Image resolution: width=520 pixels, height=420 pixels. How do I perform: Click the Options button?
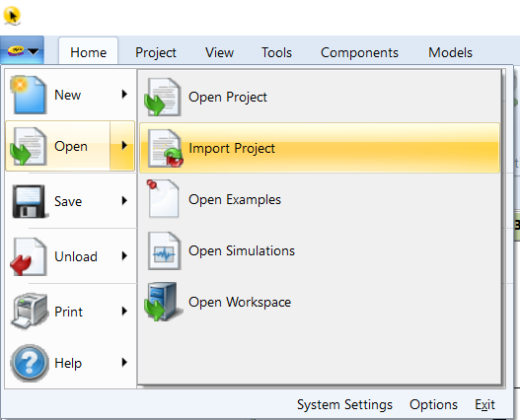(433, 405)
